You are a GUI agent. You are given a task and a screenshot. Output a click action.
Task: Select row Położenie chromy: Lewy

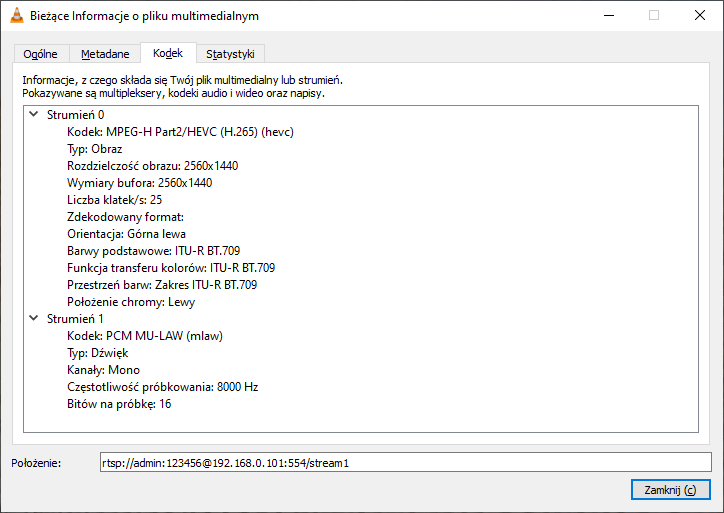coord(131,302)
